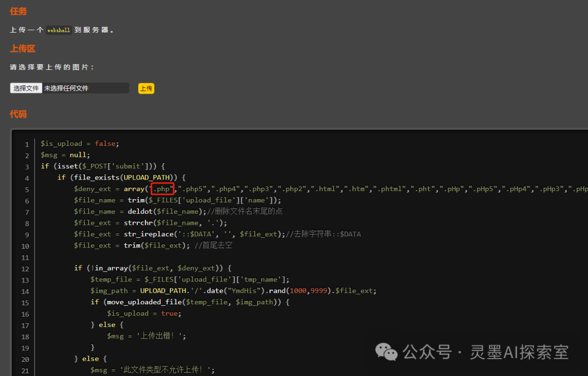
Task: Click the 上传区 heading
Action: coord(22,48)
